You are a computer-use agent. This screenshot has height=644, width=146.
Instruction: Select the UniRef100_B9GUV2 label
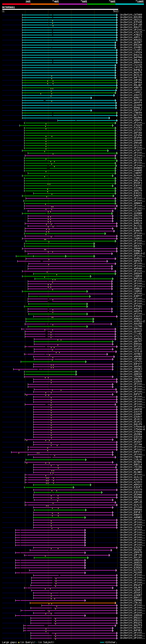pos(131,40)
